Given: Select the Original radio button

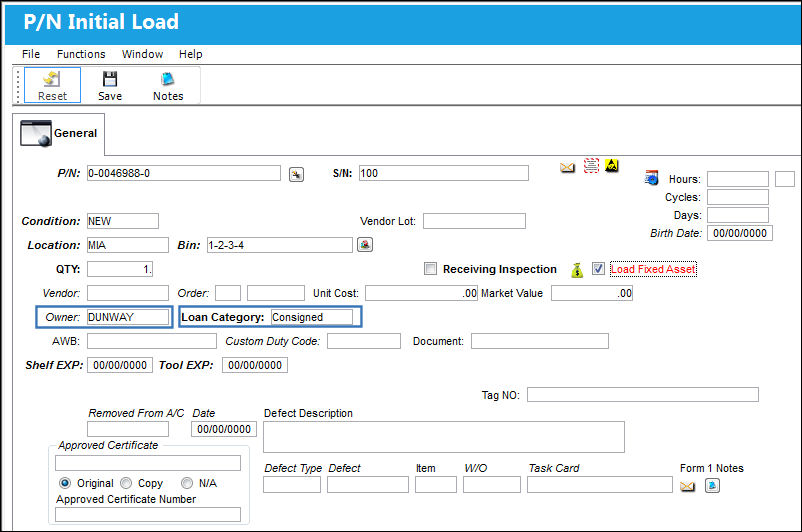Looking at the screenshot, I should coord(65,483).
